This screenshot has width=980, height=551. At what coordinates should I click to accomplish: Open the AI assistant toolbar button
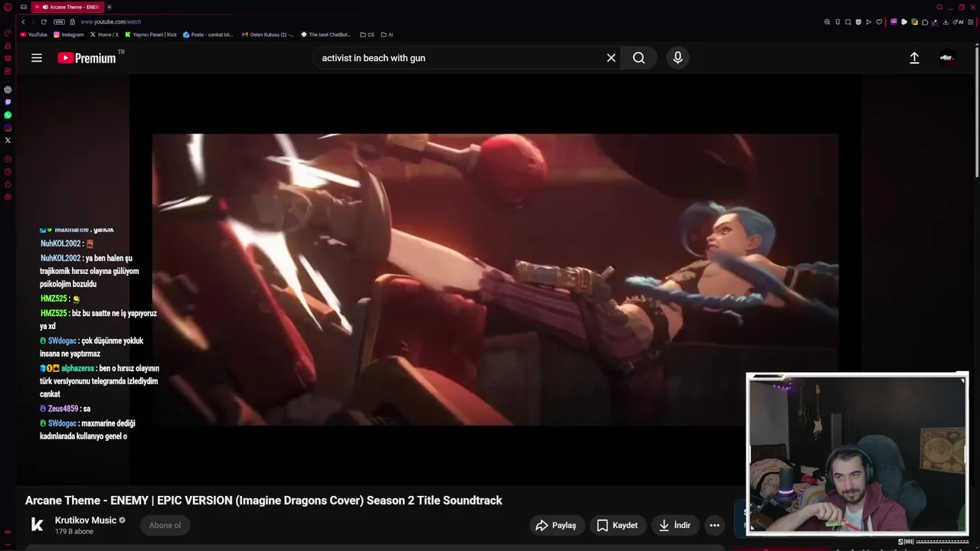(x=958, y=22)
